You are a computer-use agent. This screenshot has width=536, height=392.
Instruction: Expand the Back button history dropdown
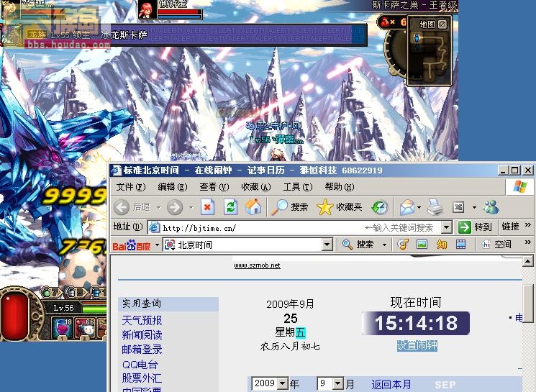click(x=158, y=207)
